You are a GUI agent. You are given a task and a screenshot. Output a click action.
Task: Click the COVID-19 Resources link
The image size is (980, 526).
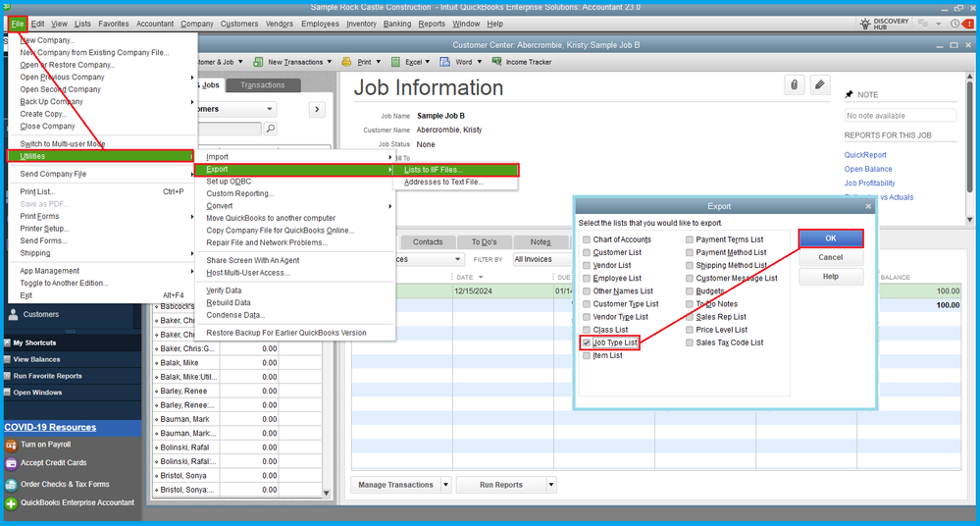[x=50, y=427]
